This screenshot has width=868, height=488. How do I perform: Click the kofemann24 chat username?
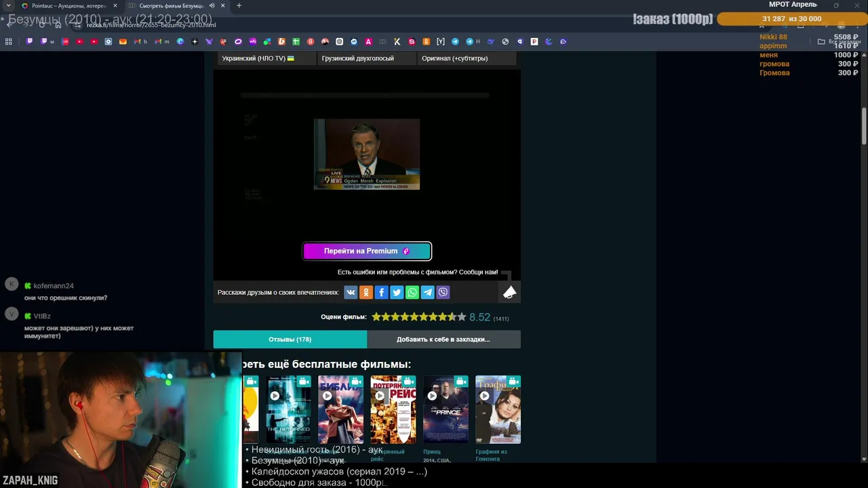pos(54,286)
